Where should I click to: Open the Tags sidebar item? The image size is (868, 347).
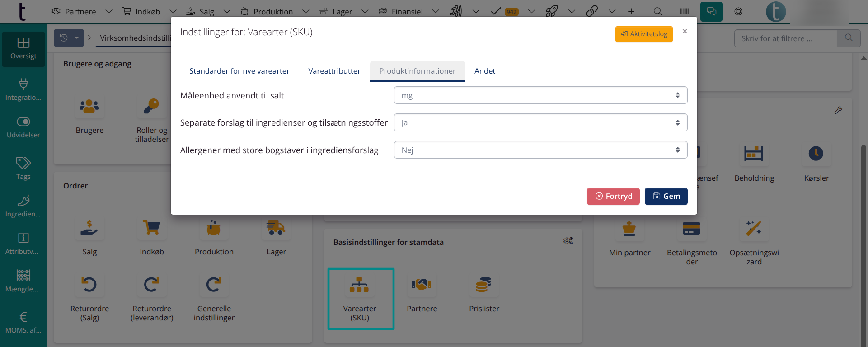(23, 168)
